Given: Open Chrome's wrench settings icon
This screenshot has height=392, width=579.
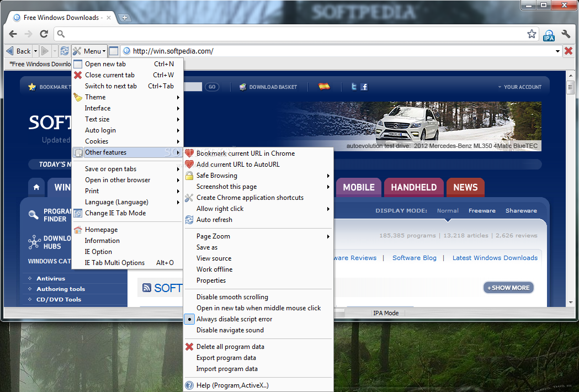Looking at the screenshot, I should [x=566, y=34].
